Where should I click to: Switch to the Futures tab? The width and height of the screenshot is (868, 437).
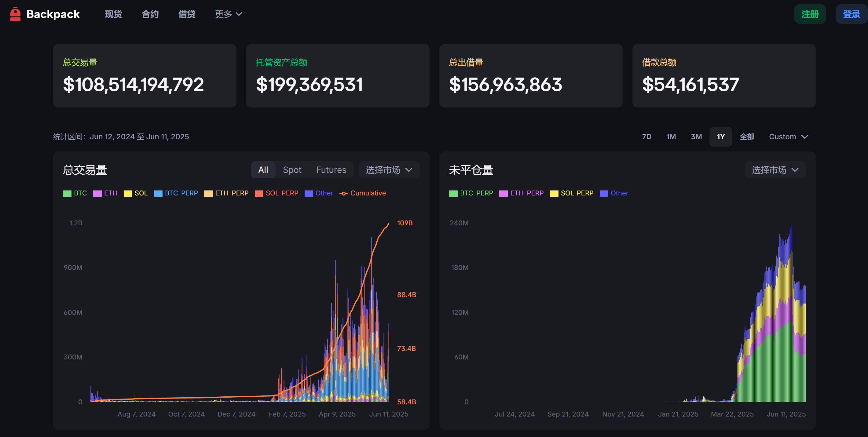click(x=331, y=170)
